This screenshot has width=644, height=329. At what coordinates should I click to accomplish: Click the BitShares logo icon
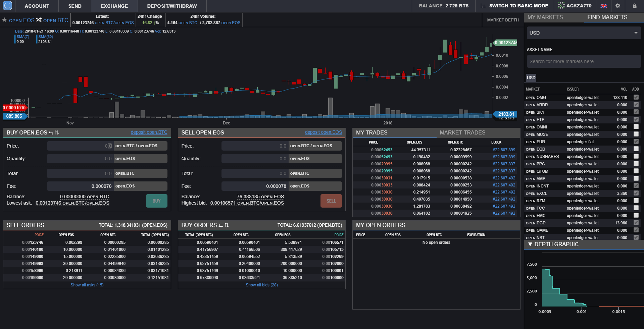click(7, 6)
